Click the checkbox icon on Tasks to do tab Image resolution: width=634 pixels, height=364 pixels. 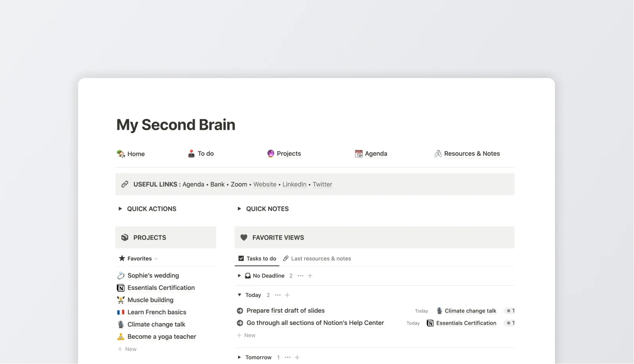pyautogui.click(x=241, y=258)
